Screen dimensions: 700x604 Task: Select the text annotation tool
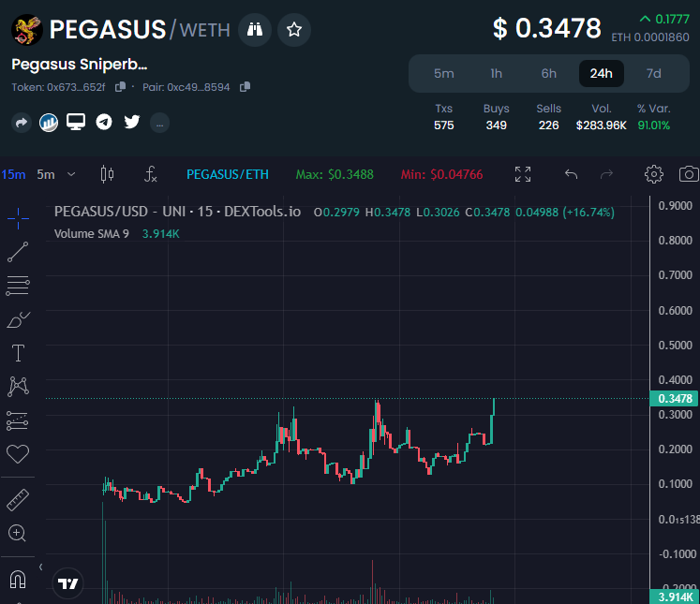point(18,353)
